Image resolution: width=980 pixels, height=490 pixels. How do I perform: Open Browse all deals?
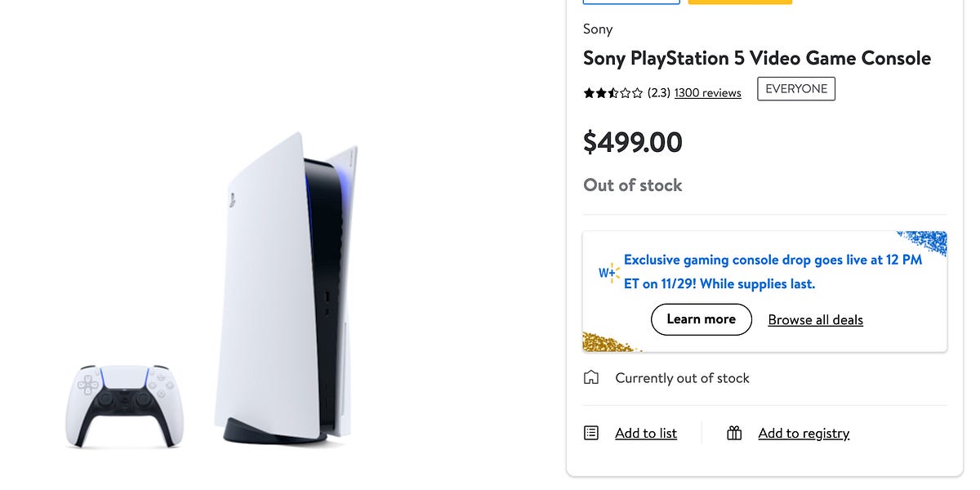coord(815,319)
